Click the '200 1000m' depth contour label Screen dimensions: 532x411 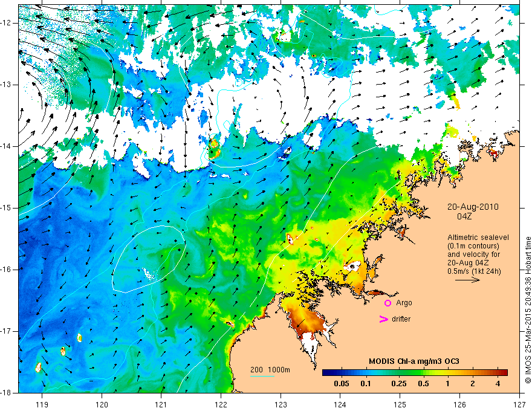point(270,370)
